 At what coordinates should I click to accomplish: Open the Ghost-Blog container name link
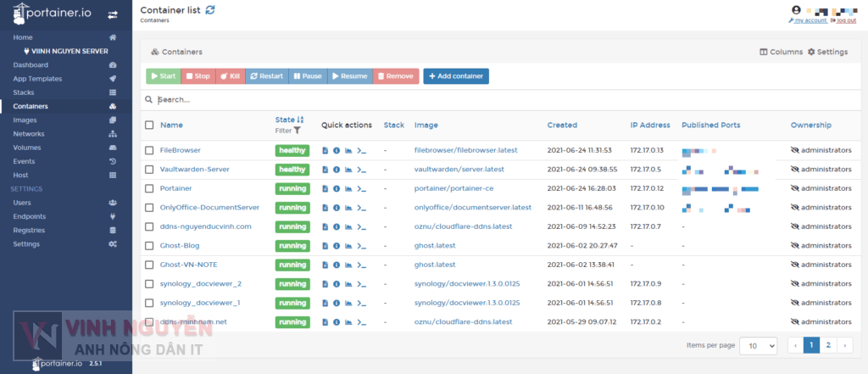pos(180,246)
